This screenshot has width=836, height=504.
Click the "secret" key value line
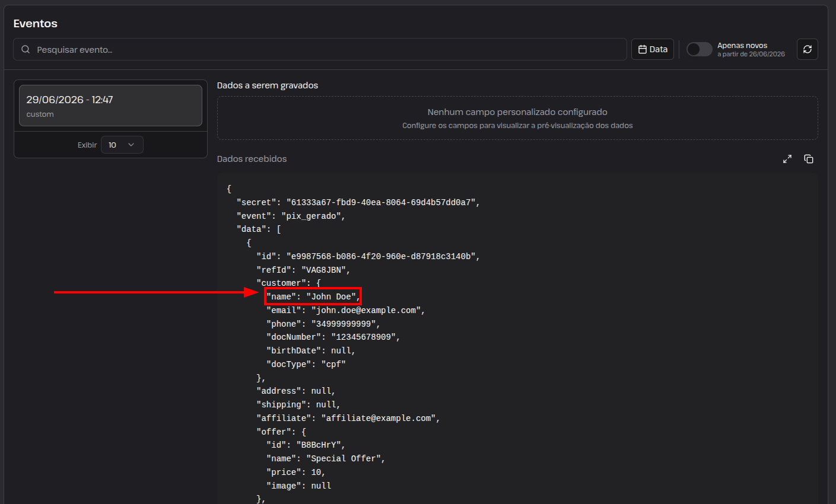coord(358,202)
